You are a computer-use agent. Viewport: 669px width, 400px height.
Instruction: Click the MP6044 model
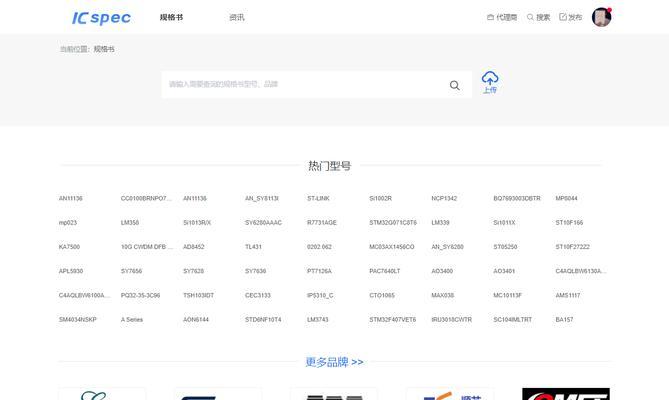tap(566, 198)
